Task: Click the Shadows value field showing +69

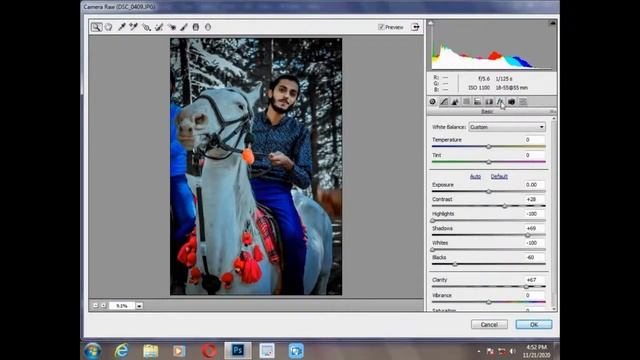Action: (x=534, y=228)
